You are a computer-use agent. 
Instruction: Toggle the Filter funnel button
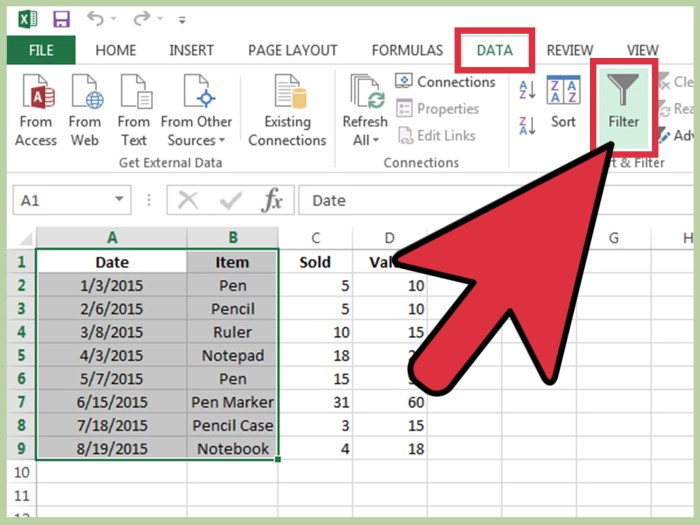tap(623, 107)
